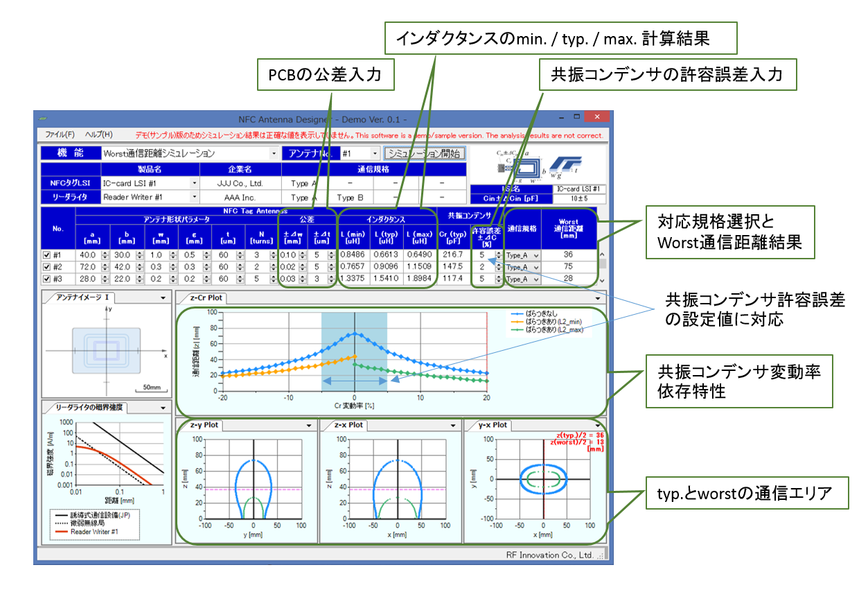Click the antenna image preview drawing

tap(105, 351)
